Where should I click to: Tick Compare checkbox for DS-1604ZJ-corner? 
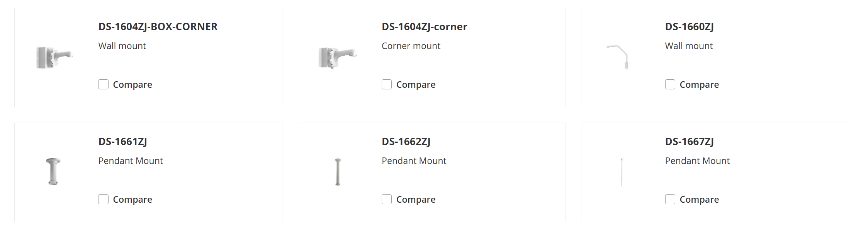click(x=387, y=84)
